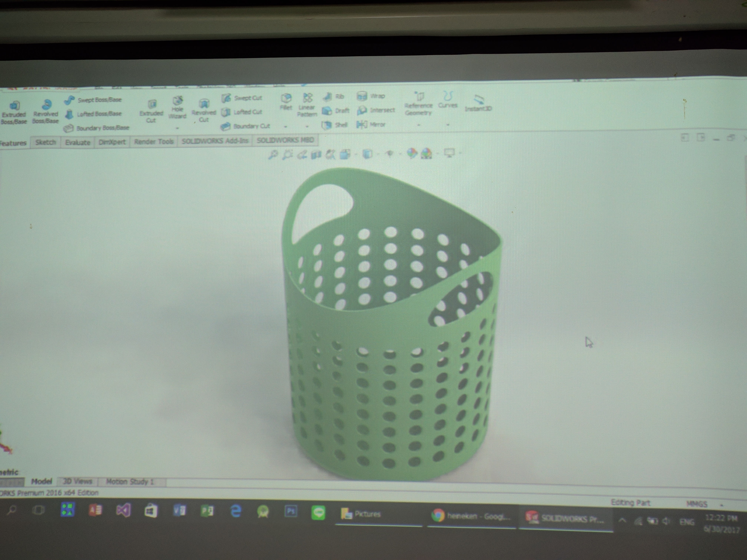
Task: Use the Shell feature
Action: pyautogui.click(x=335, y=125)
